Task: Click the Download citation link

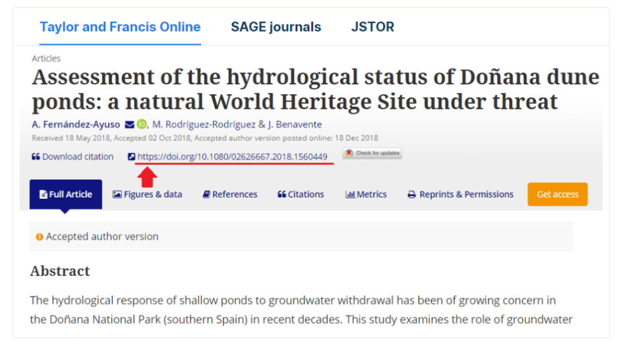Action: pos(78,157)
